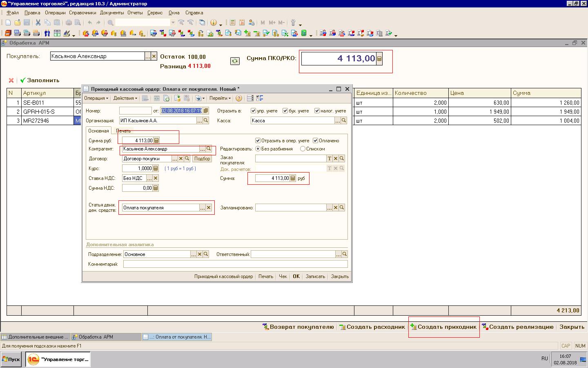This screenshot has width=588, height=368.
Task: Expand the Действия dropdown in dialog
Action: point(125,98)
